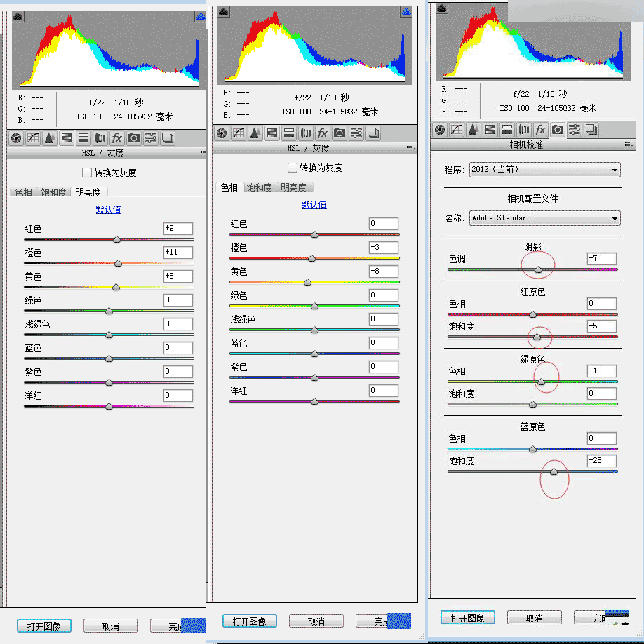This screenshot has height=644, width=644.
Task: Toggle shadow clipping warning in right histogram
Action: click(x=442, y=8)
